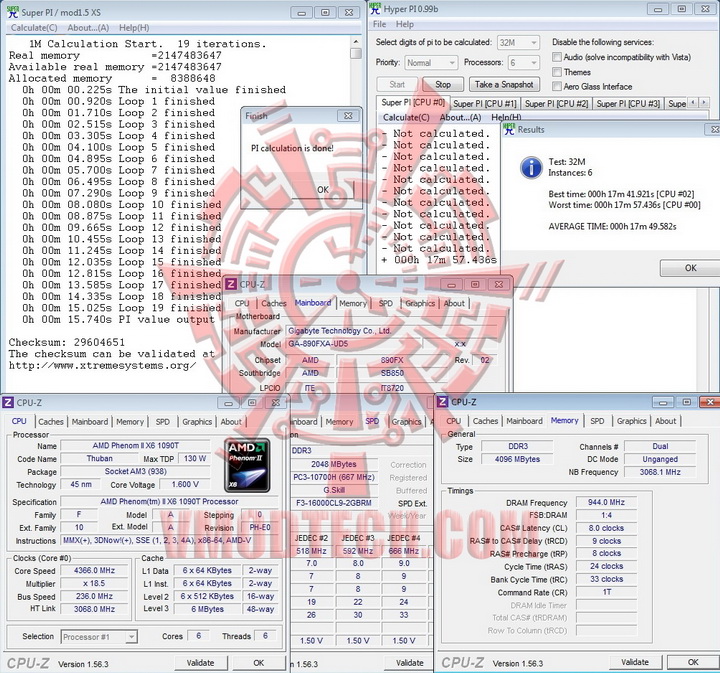The image size is (720, 673).
Task: Open the Processor #1 selection dropdown
Action: [x=99, y=637]
